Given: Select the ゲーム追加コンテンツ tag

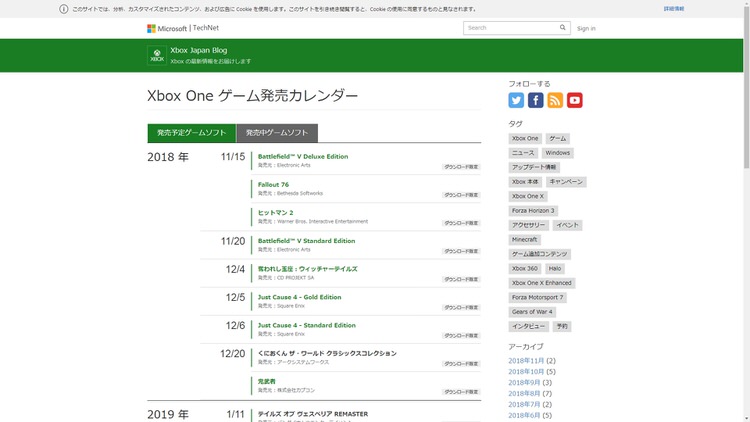Looking at the screenshot, I should pos(540,254).
